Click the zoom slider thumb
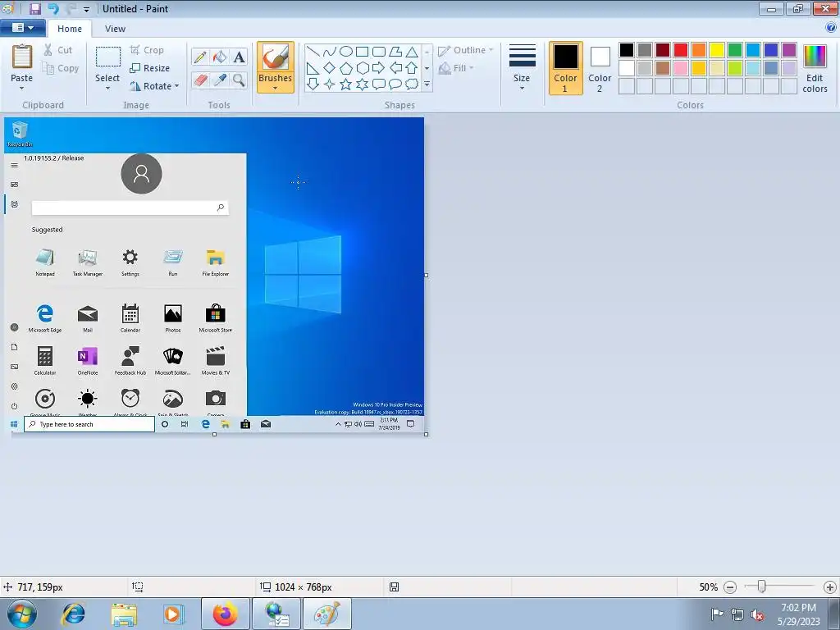 click(x=761, y=587)
